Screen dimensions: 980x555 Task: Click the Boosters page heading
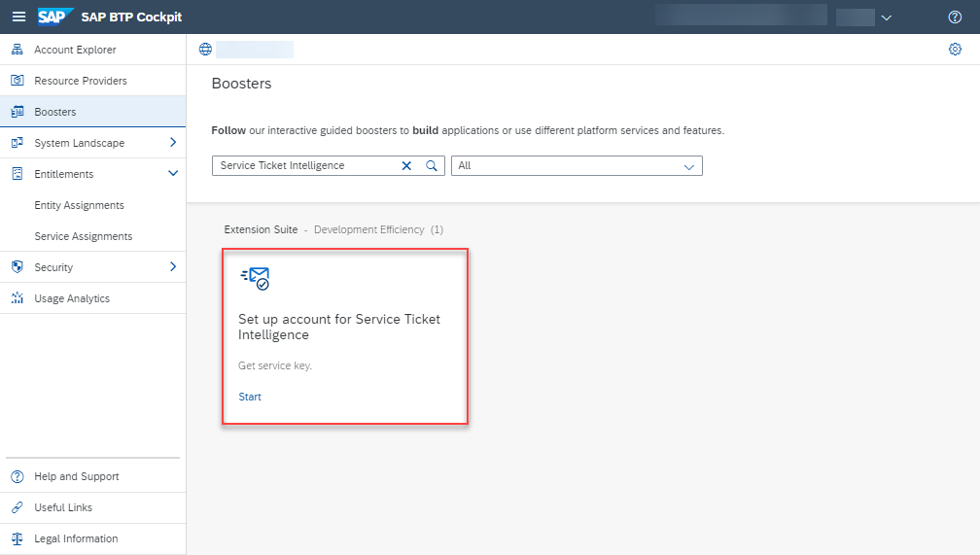coord(241,84)
